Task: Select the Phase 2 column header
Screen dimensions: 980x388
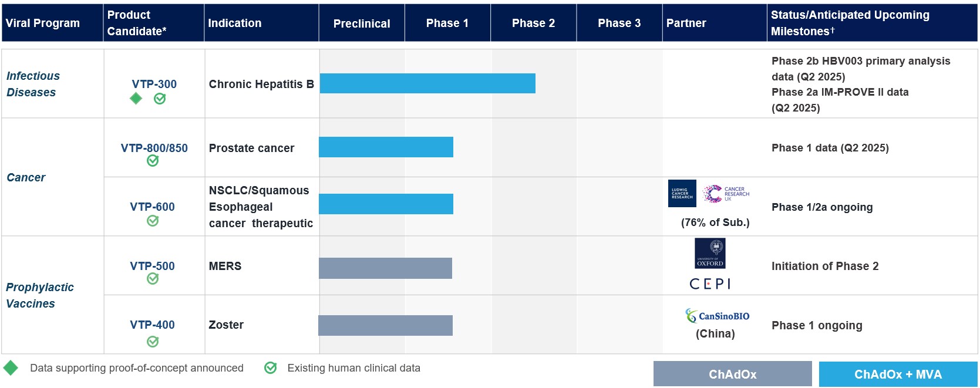Action: 533,23
